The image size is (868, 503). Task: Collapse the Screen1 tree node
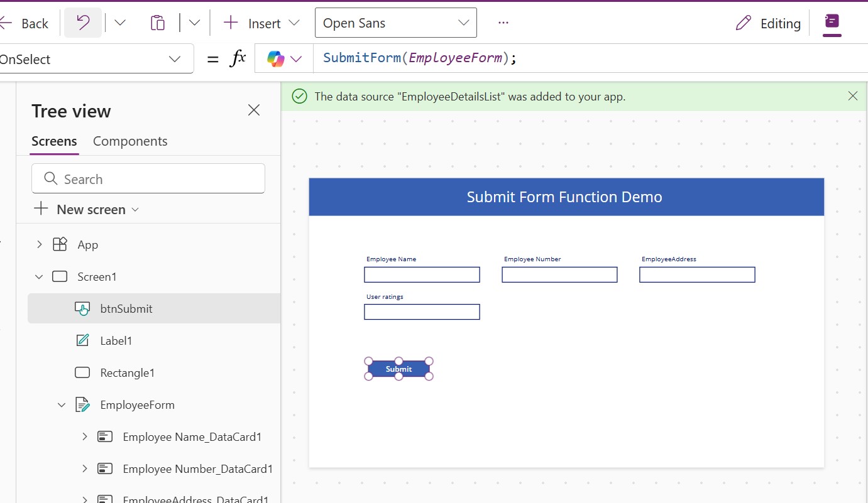click(39, 276)
